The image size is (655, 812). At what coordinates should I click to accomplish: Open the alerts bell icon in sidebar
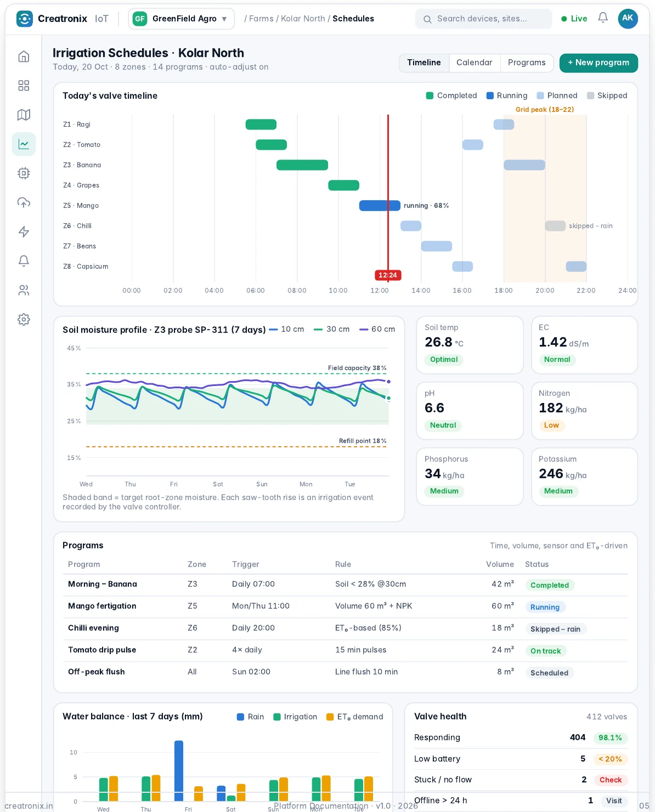click(24, 261)
